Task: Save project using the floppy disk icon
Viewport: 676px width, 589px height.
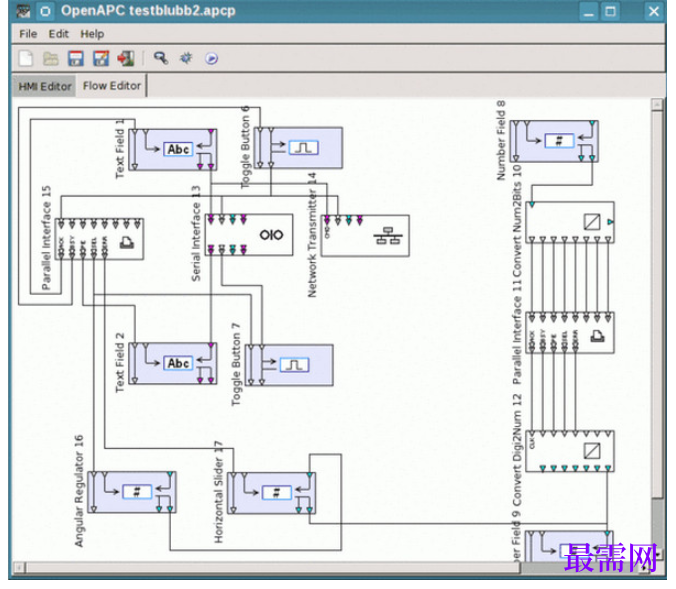Action: pyautogui.click(x=75, y=58)
